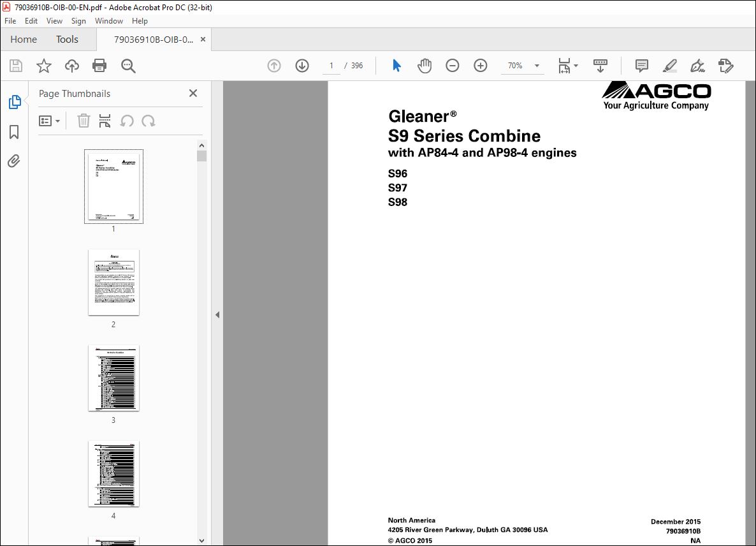Zoom out with minus button
The height and width of the screenshot is (546, 756).
[x=452, y=66]
